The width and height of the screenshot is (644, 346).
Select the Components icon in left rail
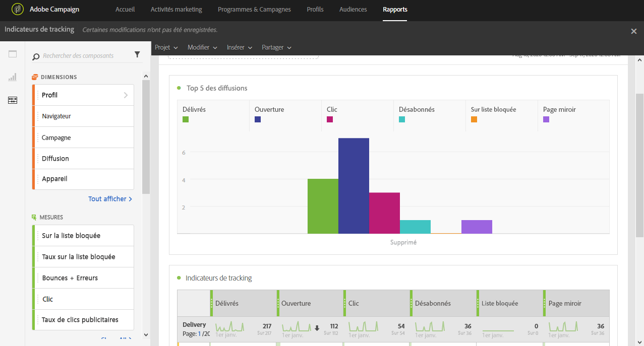pyautogui.click(x=13, y=100)
